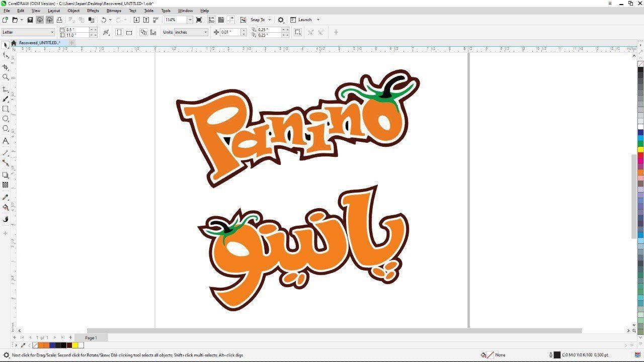Screen dimensions: 644x362
Task: Select the Freehand tool
Action: coord(6,89)
